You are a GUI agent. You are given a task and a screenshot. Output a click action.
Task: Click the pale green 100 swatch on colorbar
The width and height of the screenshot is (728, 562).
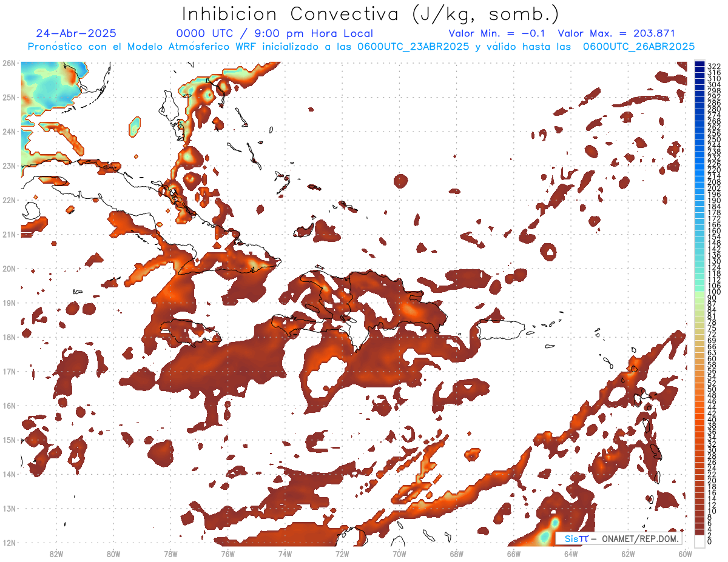coord(699,294)
